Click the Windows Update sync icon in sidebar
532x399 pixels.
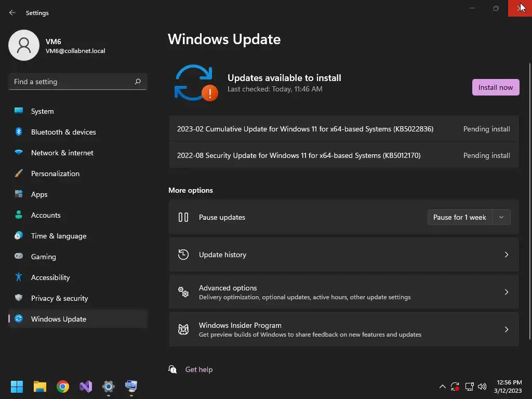[19, 318]
